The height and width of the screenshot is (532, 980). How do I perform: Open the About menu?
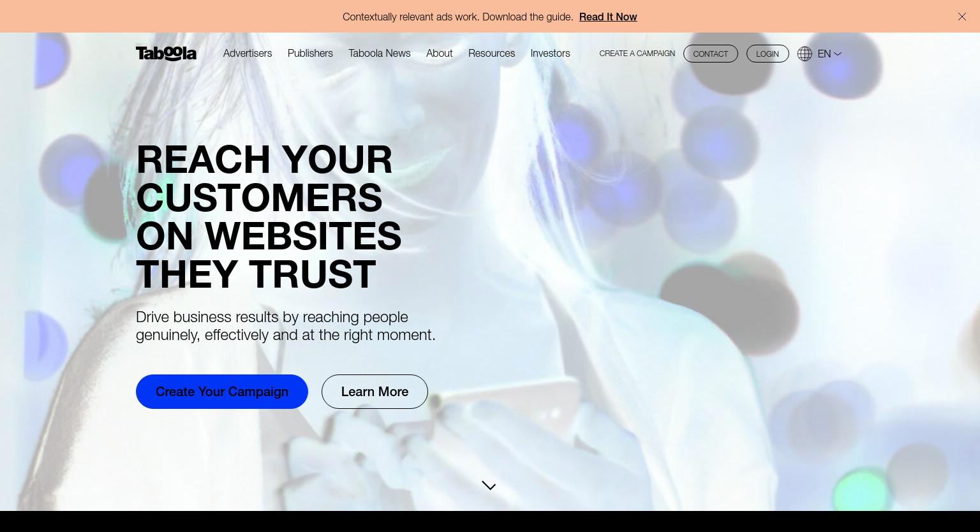pos(440,54)
